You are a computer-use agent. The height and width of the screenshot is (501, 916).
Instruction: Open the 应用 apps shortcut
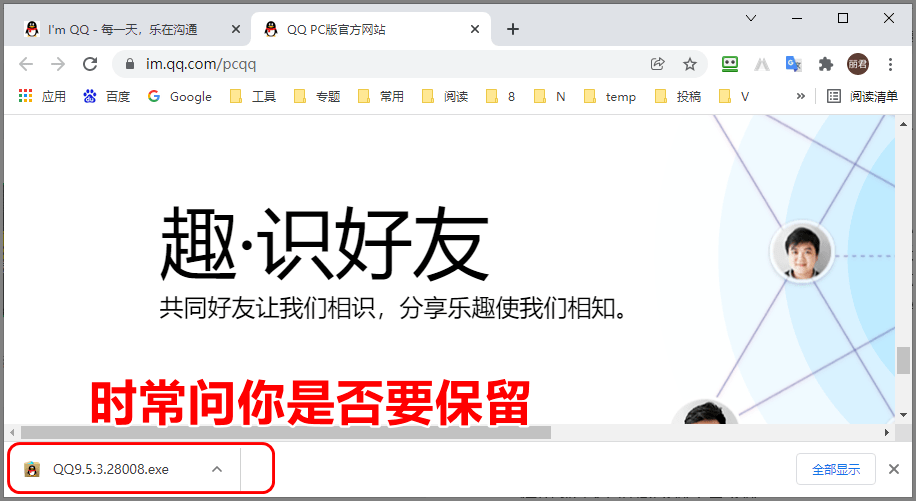[42, 96]
